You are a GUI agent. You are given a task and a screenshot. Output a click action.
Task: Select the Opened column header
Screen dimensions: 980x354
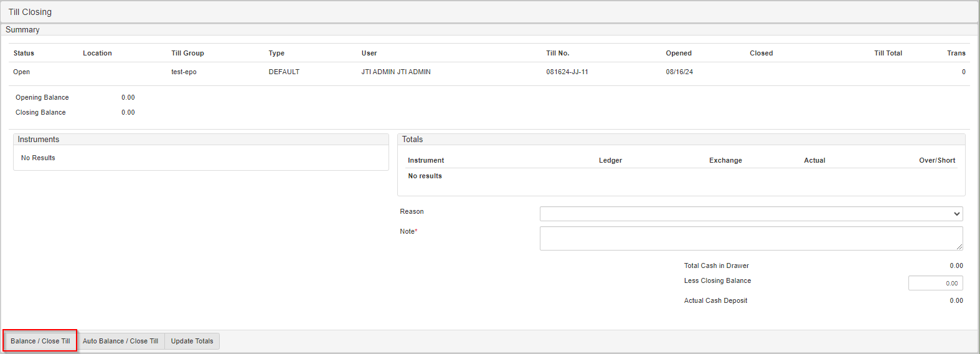click(678, 53)
